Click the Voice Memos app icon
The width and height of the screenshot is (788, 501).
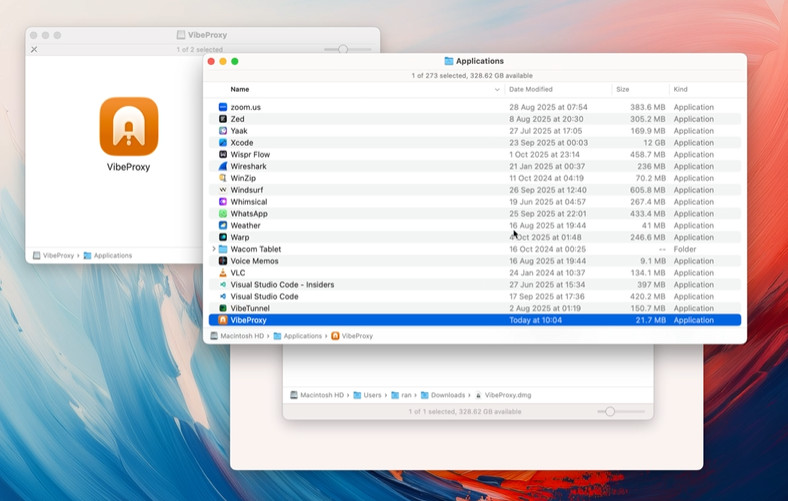[223, 261]
